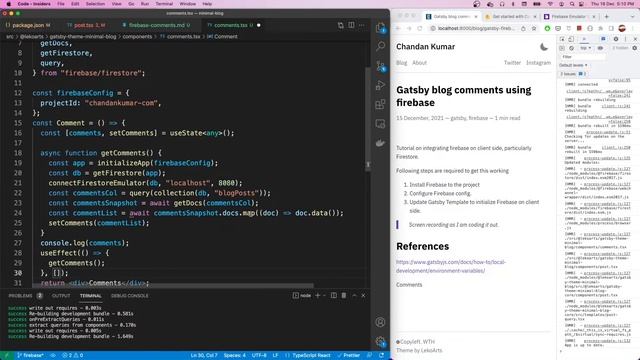This screenshot has height=360, width=640.
Task: Open the Instagram link in site header
Action: tap(538, 62)
